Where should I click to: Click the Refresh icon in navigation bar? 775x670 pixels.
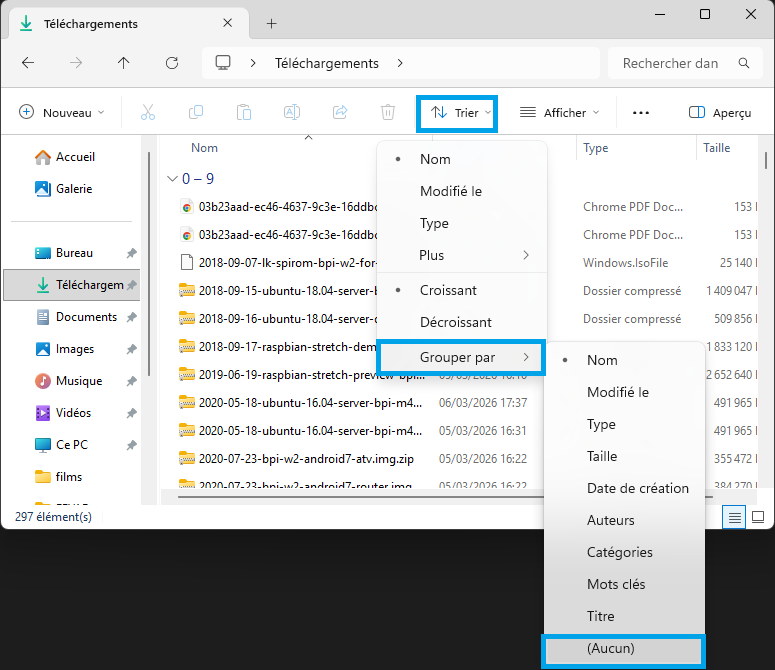tap(172, 63)
